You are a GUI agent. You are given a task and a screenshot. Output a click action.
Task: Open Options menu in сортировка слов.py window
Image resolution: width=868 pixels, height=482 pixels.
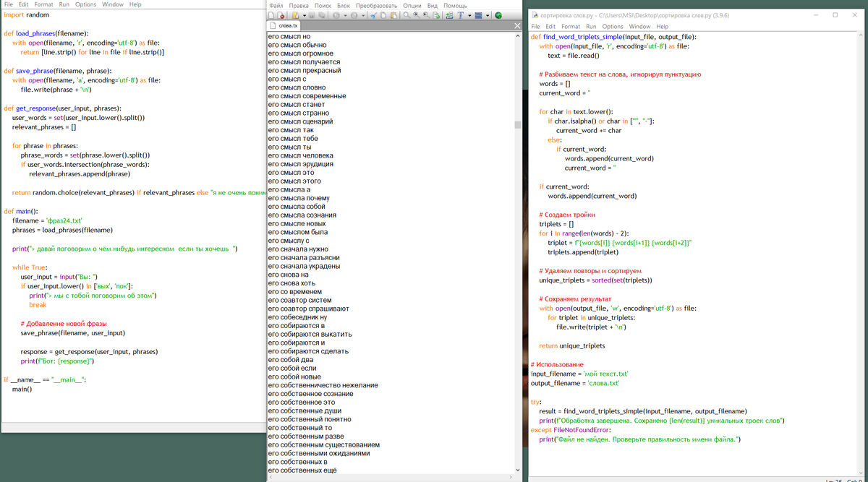click(613, 27)
